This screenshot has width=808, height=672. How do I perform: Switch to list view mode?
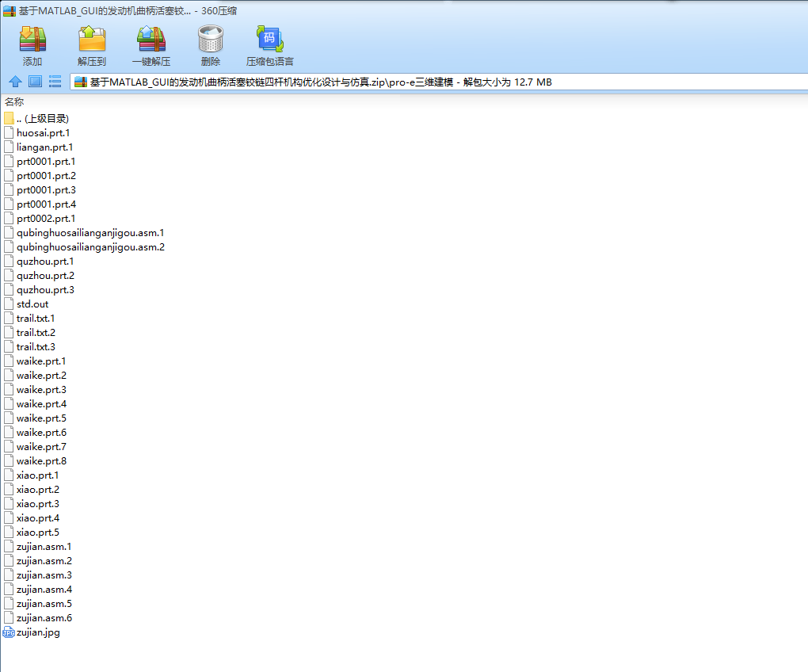(x=55, y=82)
